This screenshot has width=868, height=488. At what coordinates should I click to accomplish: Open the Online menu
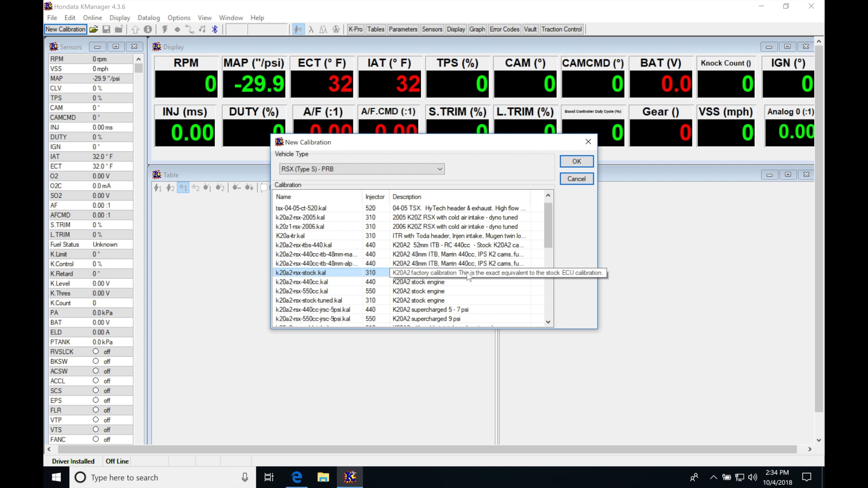[x=92, y=18]
